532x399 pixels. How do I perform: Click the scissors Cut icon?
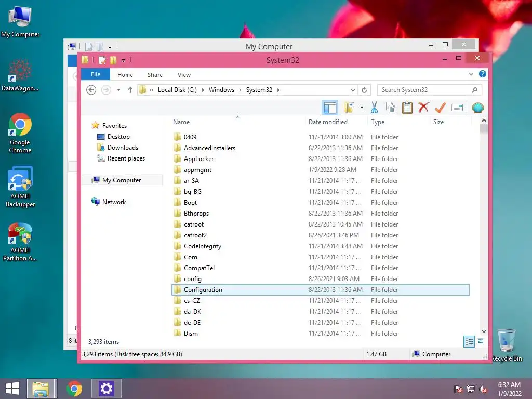coord(374,108)
